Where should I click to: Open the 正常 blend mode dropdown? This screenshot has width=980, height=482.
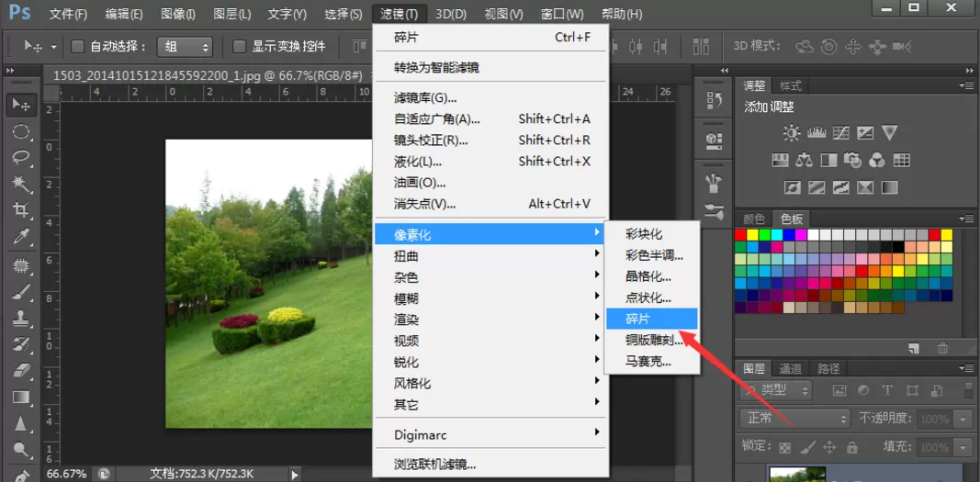pos(795,419)
